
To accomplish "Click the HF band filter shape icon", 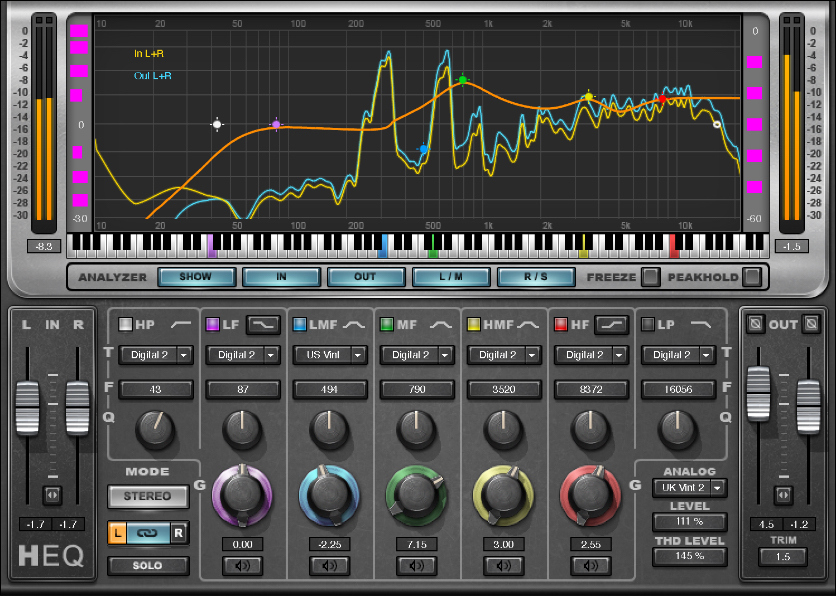I will (610, 324).
